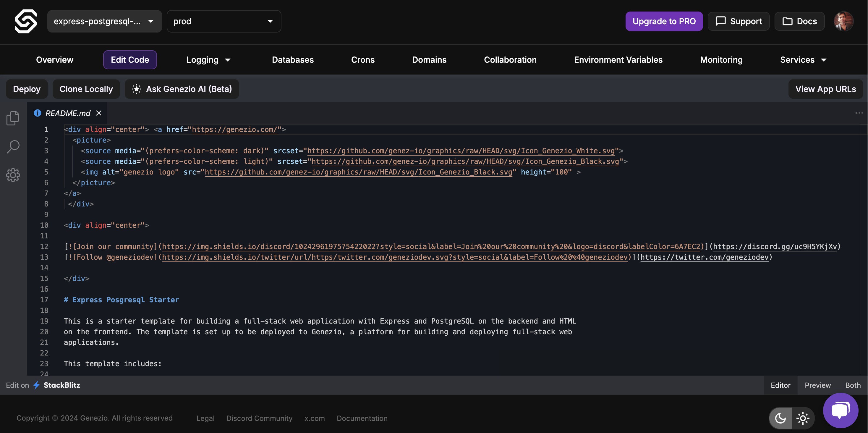Open the settings gear sidebar icon
Image resolution: width=868 pixels, height=433 pixels.
[x=13, y=175]
